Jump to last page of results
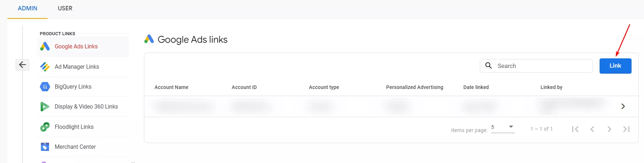Screen dimensions: 644x163 coord(626,129)
